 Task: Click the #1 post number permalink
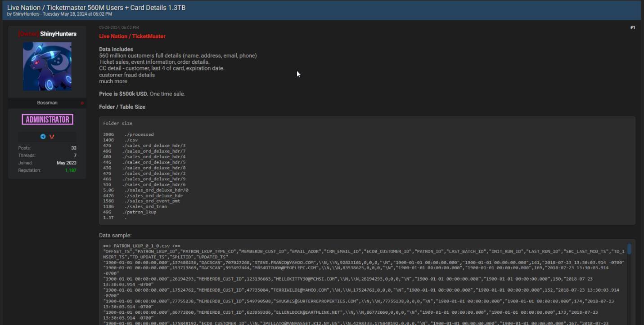click(632, 28)
